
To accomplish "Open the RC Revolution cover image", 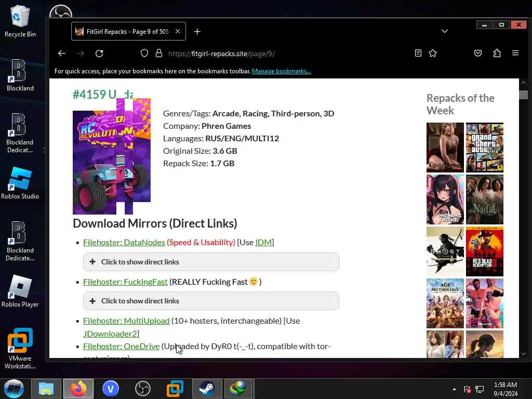I will tap(112, 156).
